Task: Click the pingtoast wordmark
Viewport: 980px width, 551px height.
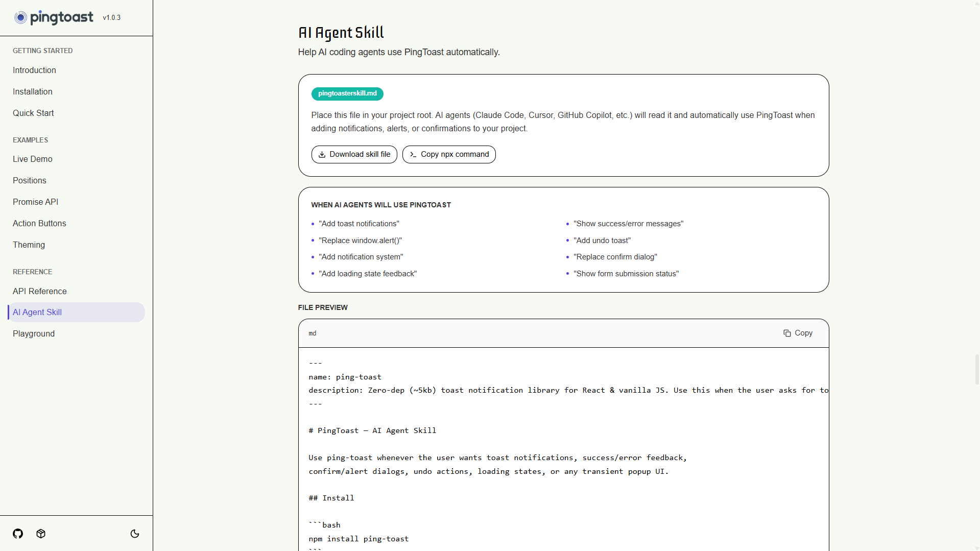Action: (x=62, y=18)
